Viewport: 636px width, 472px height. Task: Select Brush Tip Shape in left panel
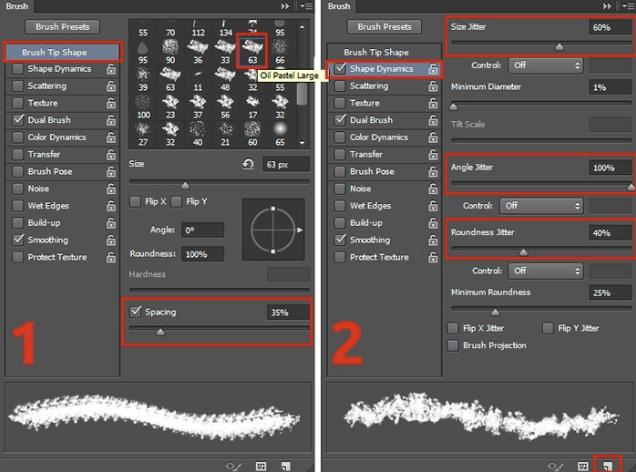pos(62,52)
